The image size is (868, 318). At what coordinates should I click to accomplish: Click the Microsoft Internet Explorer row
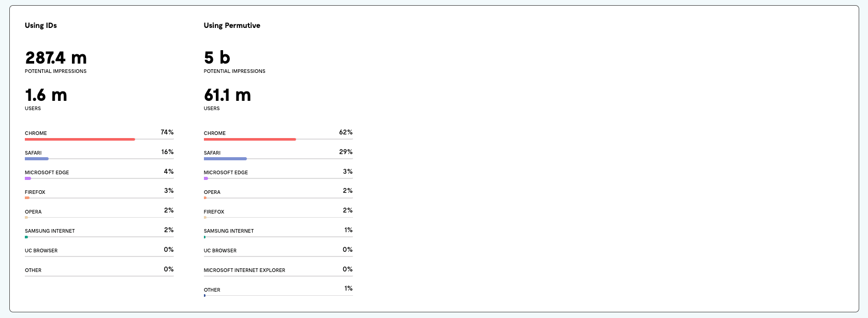[x=278, y=271]
